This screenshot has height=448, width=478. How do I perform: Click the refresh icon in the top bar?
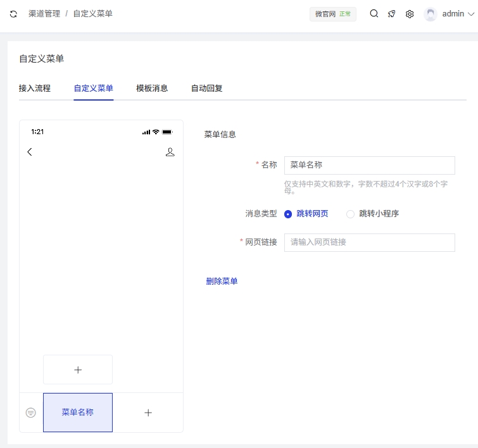pyautogui.click(x=13, y=14)
